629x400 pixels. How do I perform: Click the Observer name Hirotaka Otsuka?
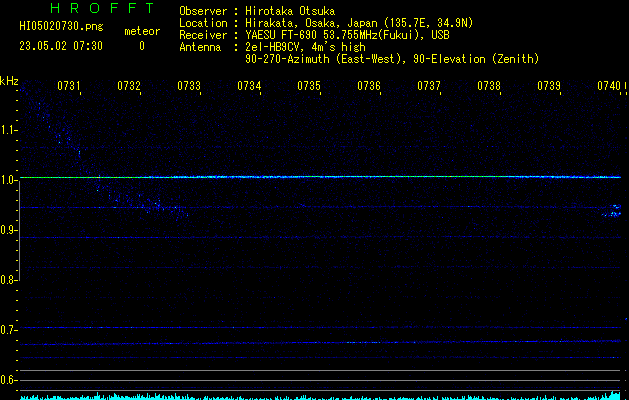(290, 11)
